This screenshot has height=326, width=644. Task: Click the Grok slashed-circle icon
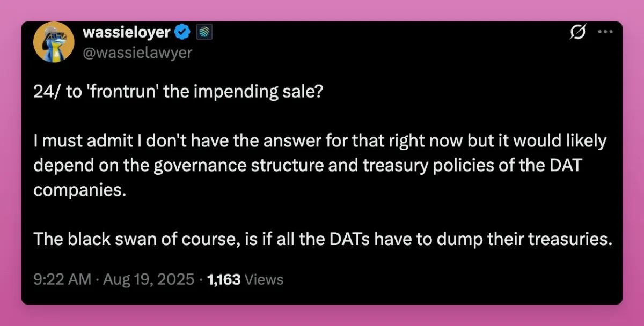577,33
